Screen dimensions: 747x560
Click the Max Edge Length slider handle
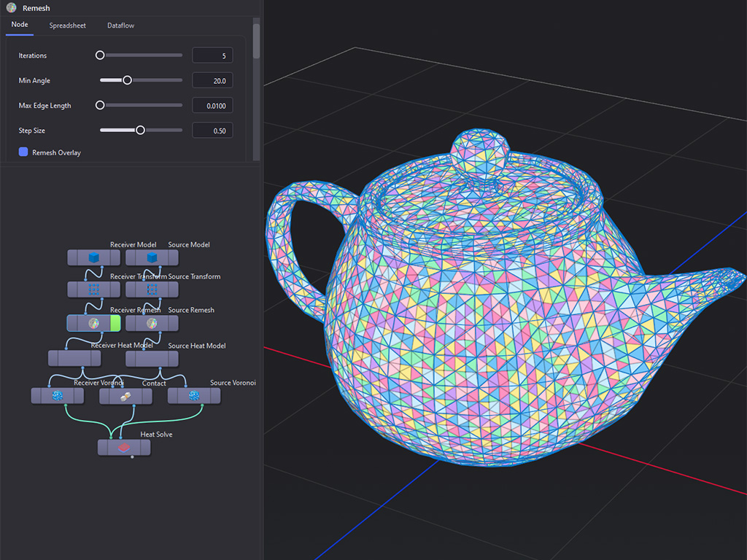coord(100,105)
